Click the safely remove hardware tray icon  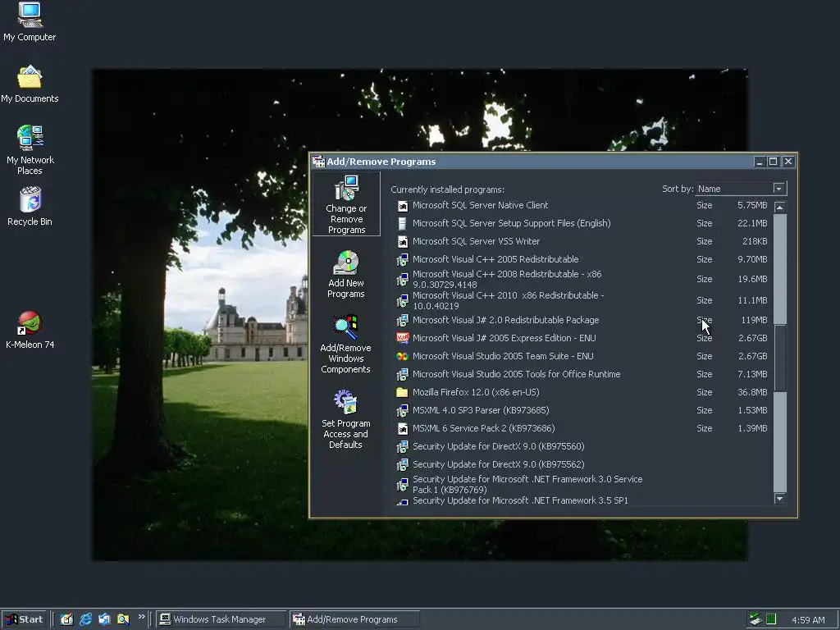[756, 619]
